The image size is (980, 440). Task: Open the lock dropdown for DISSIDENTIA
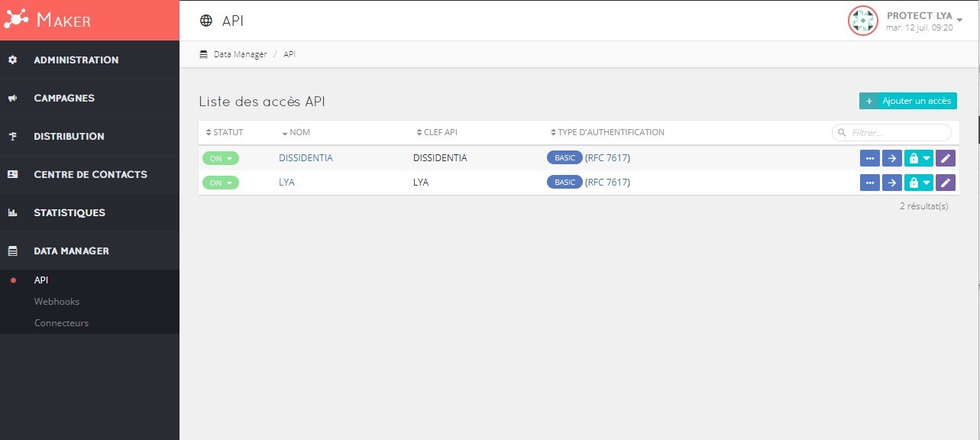918,158
